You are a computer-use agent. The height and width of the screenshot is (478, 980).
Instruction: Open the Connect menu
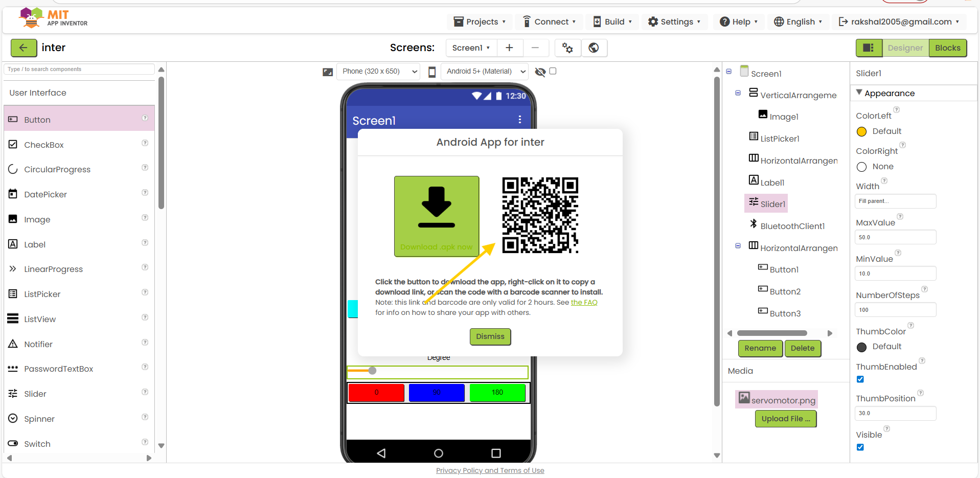coord(549,21)
